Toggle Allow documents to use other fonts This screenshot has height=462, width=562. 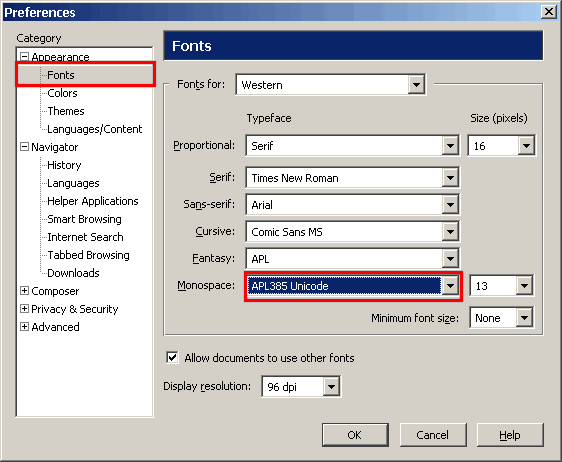tap(172, 357)
